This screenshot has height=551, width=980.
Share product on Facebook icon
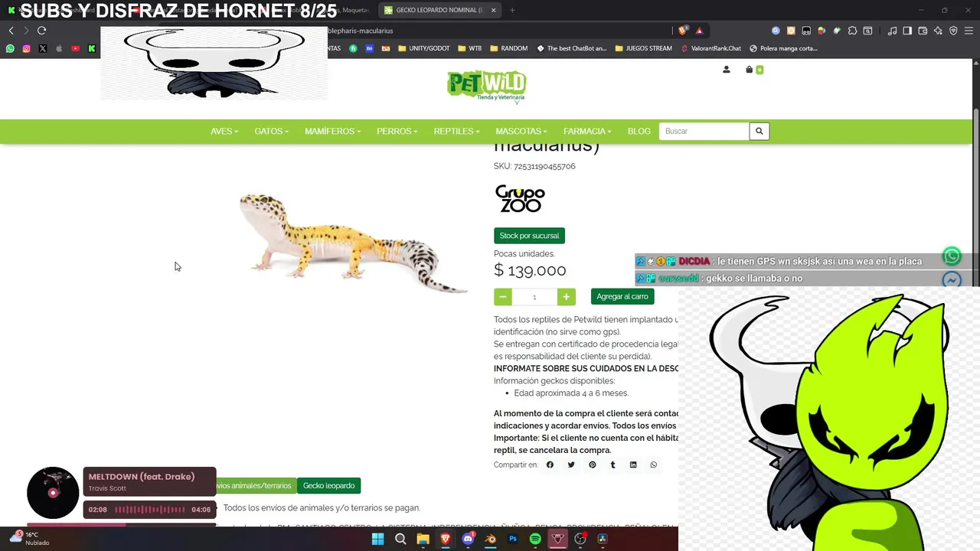click(x=550, y=465)
